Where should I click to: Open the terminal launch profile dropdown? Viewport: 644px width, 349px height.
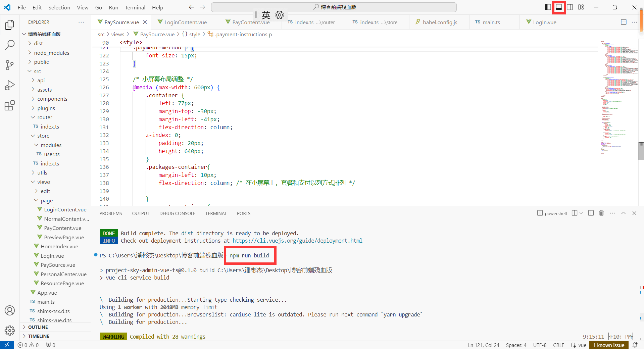click(x=581, y=213)
